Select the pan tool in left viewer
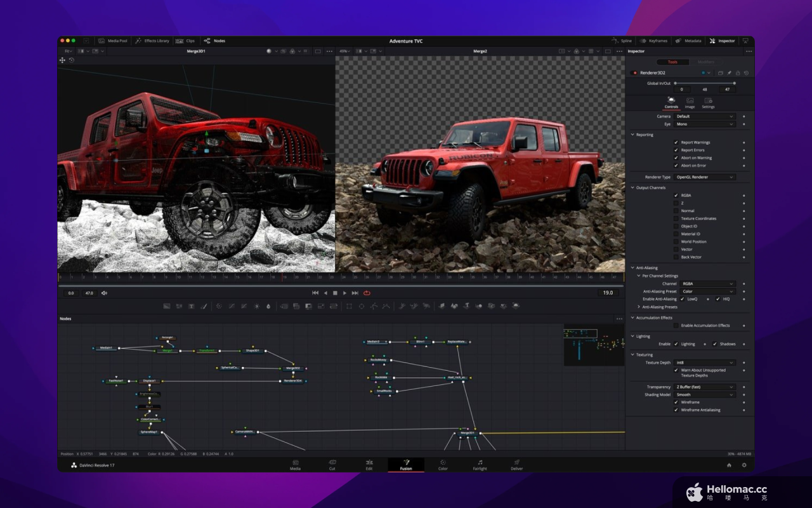This screenshot has height=508, width=812. [62, 60]
